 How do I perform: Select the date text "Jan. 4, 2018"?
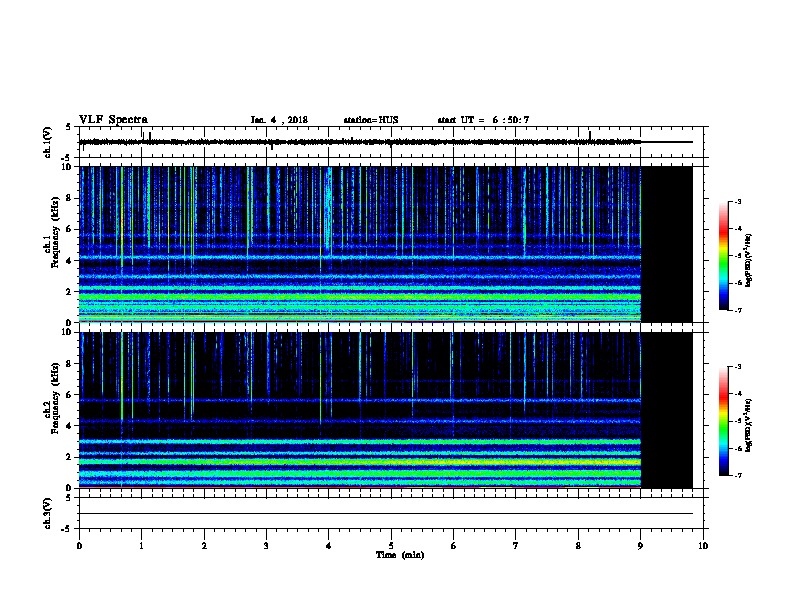(279, 120)
